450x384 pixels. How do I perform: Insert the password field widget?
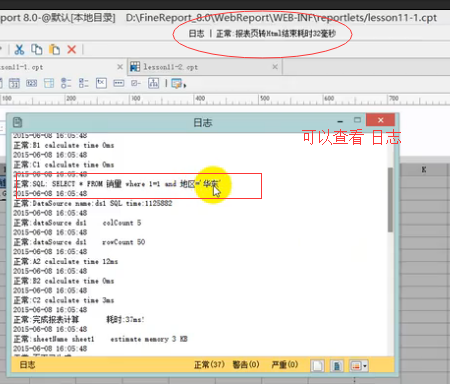tap(119, 83)
